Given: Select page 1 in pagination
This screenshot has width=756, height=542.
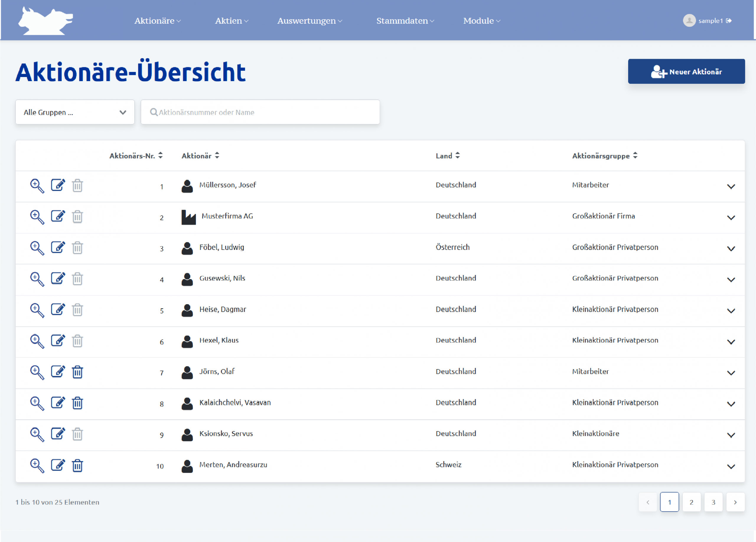Looking at the screenshot, I should point(669,502).
